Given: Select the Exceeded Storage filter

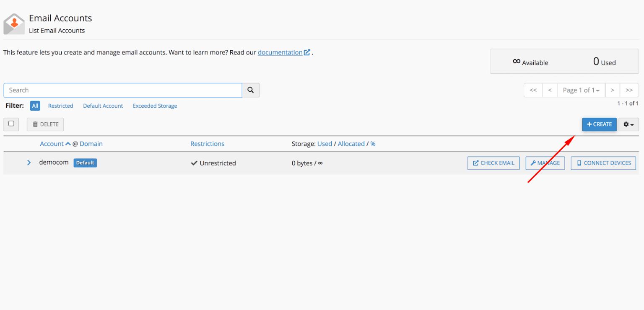Looking at the screenshot, I should [x=155, y=106].
